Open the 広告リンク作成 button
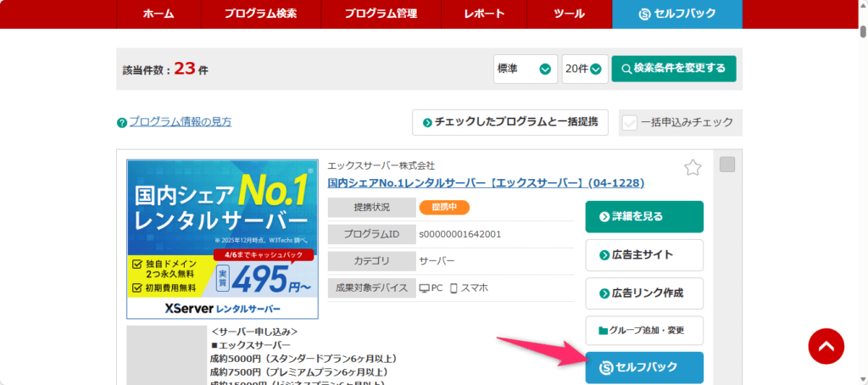This screenshot has width=868, height=385. (x=643, y=293)
